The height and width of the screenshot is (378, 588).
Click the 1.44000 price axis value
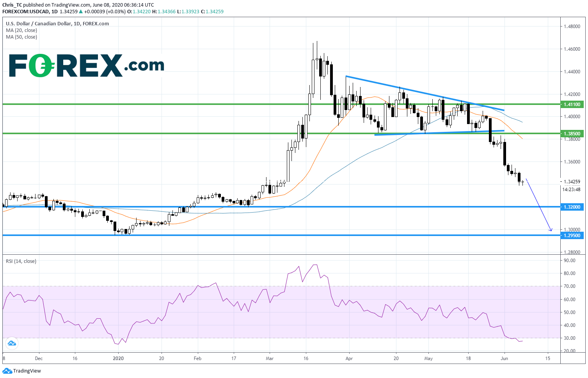[572, 72]
